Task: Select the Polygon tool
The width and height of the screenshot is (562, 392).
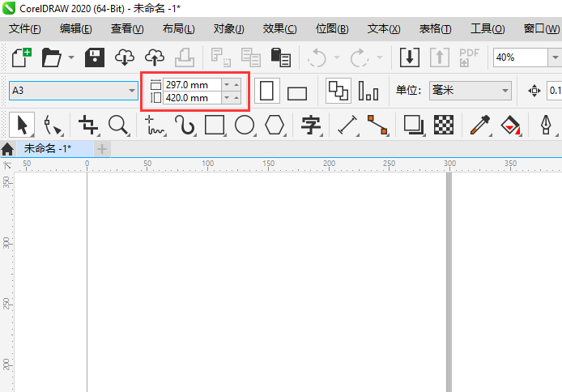Action: point(275,125)
